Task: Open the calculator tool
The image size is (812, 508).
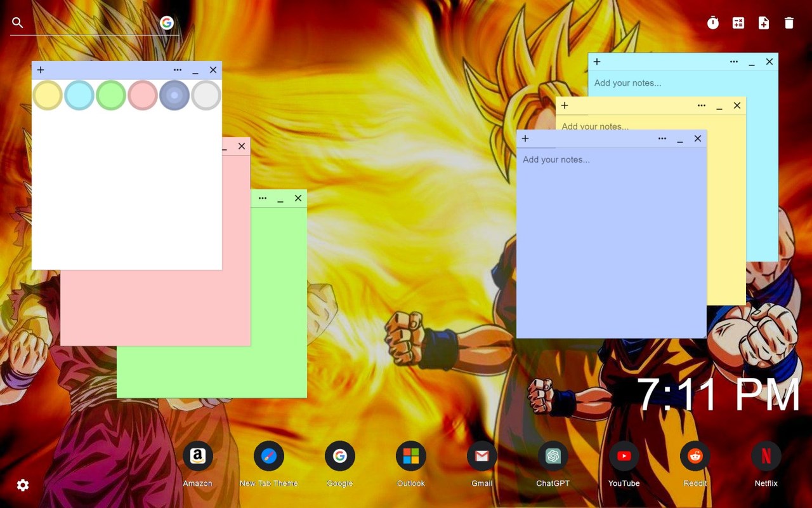Action: pyautogui.click(x=738, y=23)
